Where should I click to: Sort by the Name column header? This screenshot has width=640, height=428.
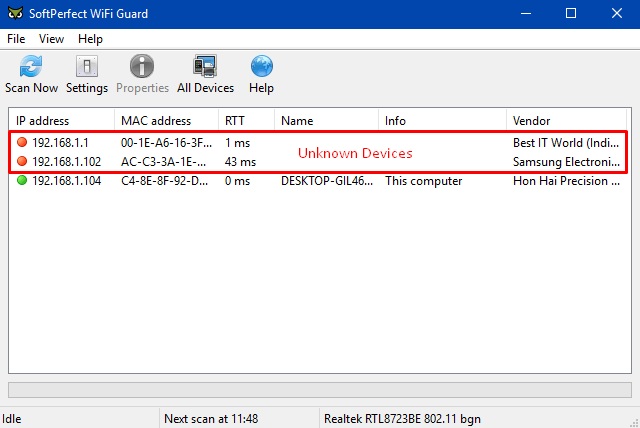(327, 121)
